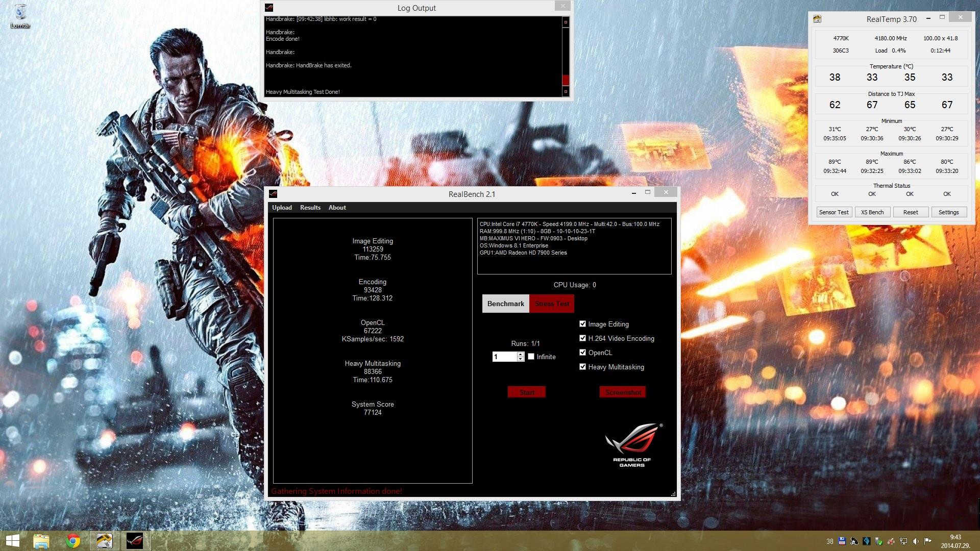This screenshot has width=980, height=551.
Task: Click the satellite dish tray icon
Action: coord(854,541)
